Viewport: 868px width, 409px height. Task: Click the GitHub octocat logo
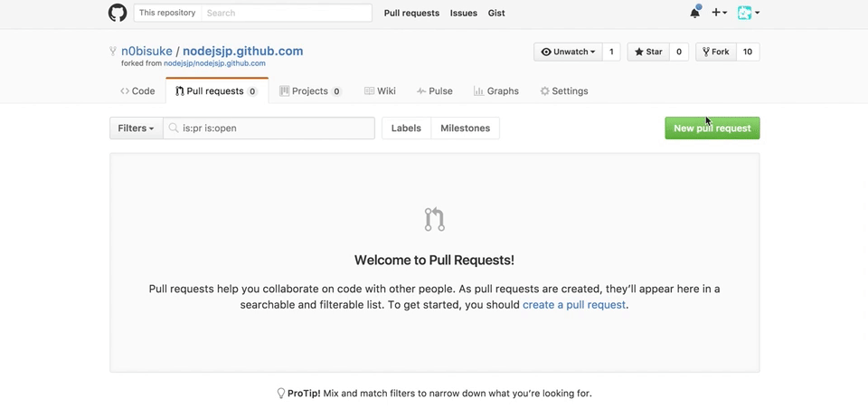pos(118,13)
